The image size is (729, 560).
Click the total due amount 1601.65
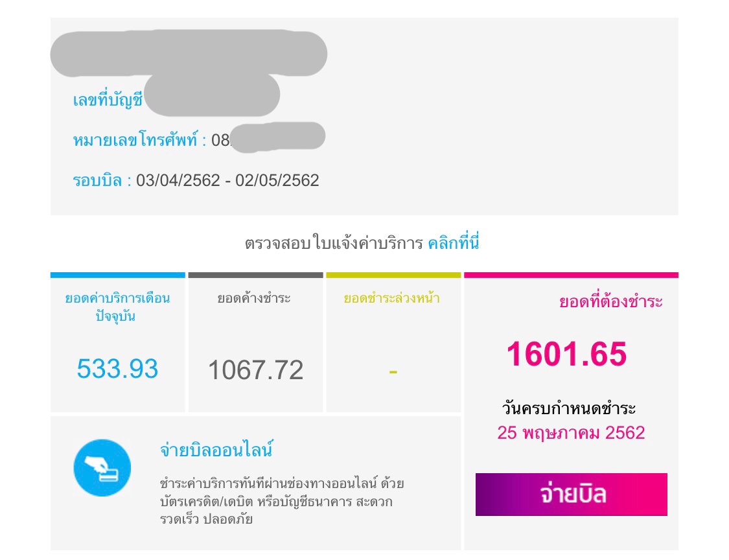(566, 355)
